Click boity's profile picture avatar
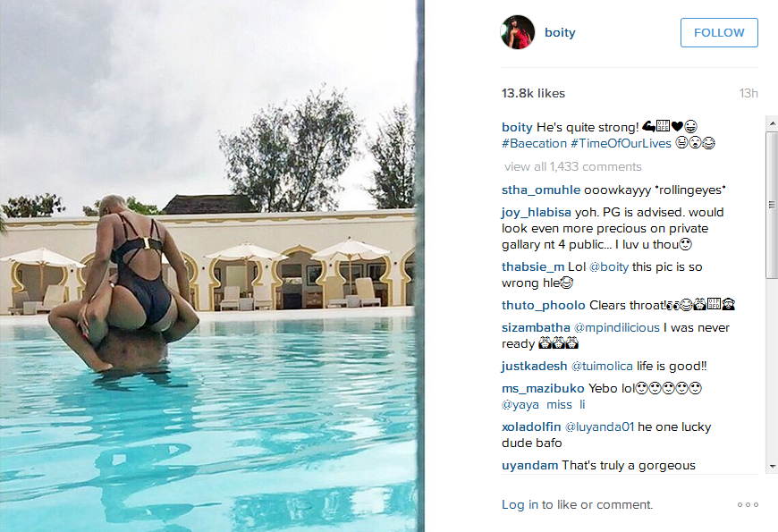Screen dimensions: 778x532 pos(518,32)
